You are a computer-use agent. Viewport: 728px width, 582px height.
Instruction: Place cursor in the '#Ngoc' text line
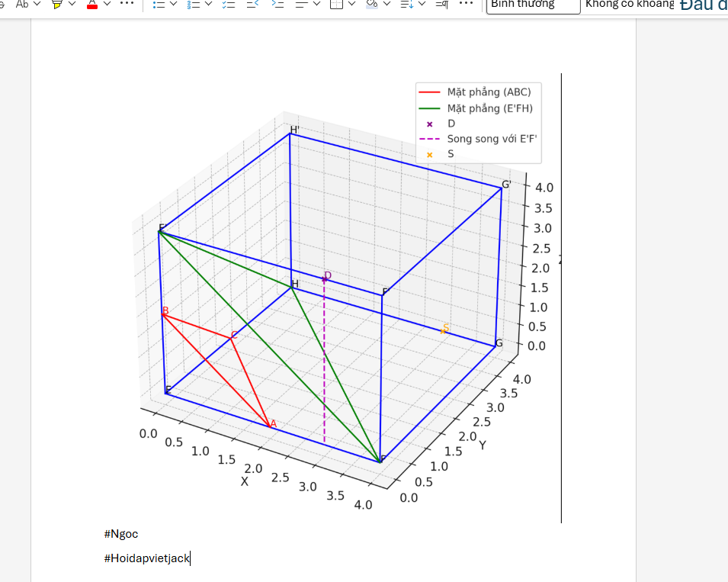point(122,534)
